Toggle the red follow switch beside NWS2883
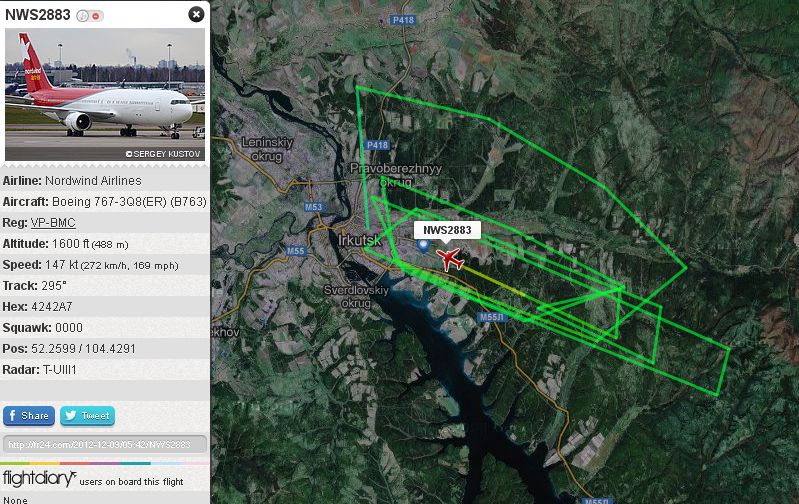This screenshot has width=799, height=504. click(x=96, y=16)
